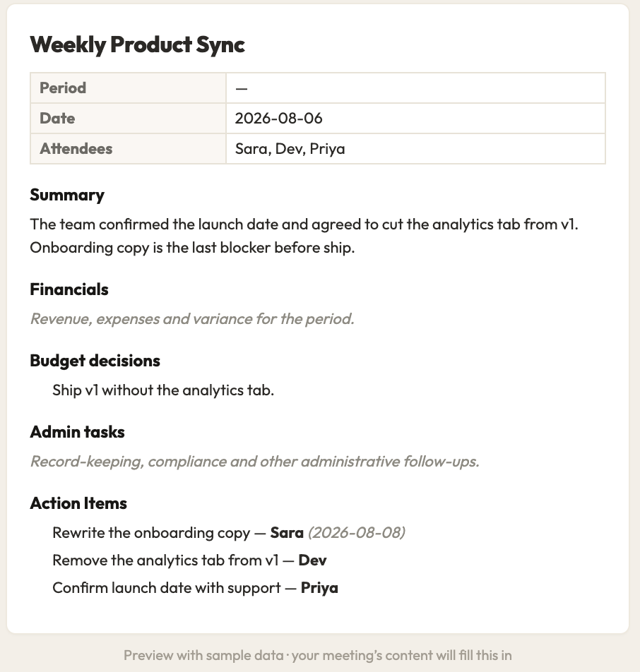Select the Remove the analytics tab action item
The image size is (640, 672).
tap(189, 560)
